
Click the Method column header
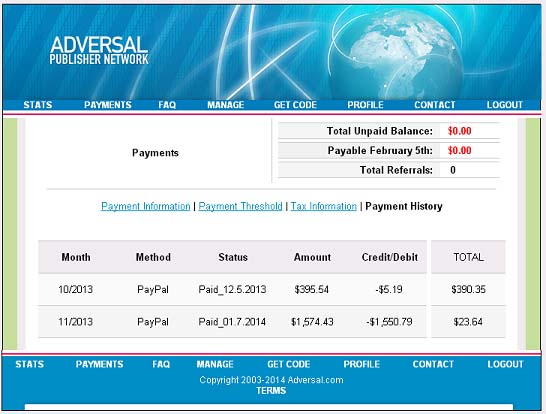(x=153, y=257)
